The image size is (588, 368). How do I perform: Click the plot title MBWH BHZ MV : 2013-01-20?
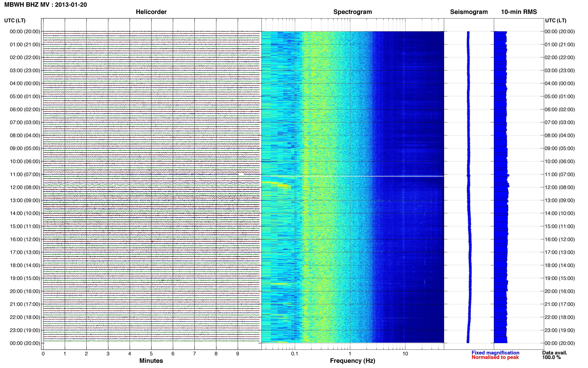(46, 5)
